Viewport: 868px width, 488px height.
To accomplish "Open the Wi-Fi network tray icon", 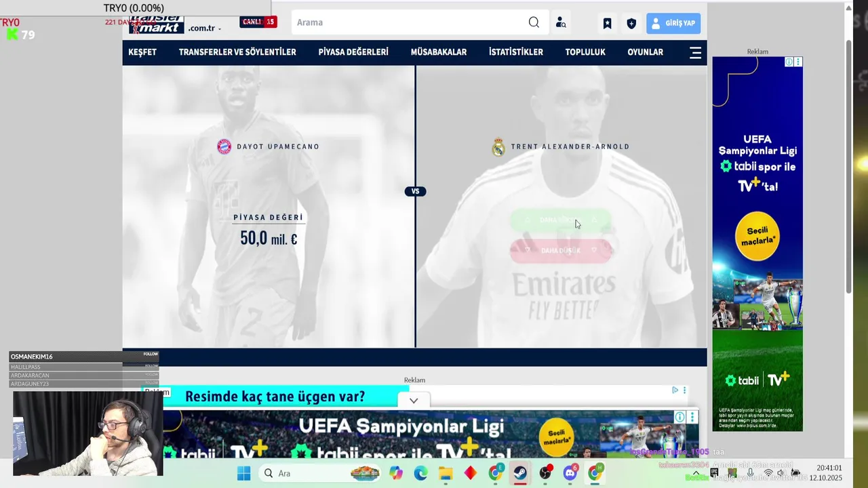I will [x=768, y=473].
